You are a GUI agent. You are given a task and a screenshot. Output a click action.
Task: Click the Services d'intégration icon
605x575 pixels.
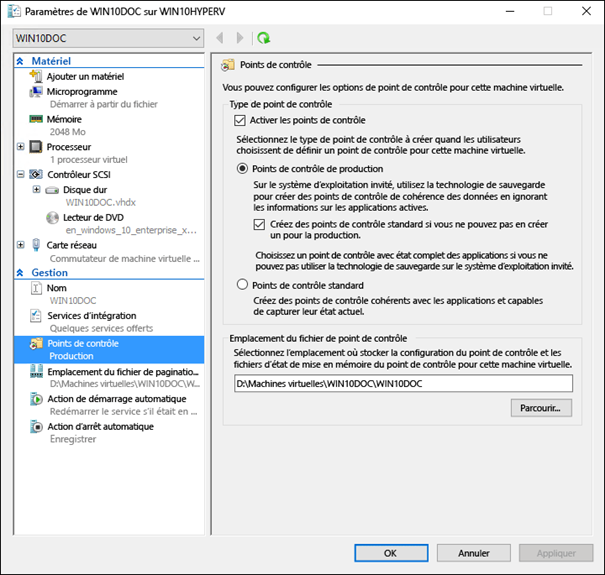point(36,316)
